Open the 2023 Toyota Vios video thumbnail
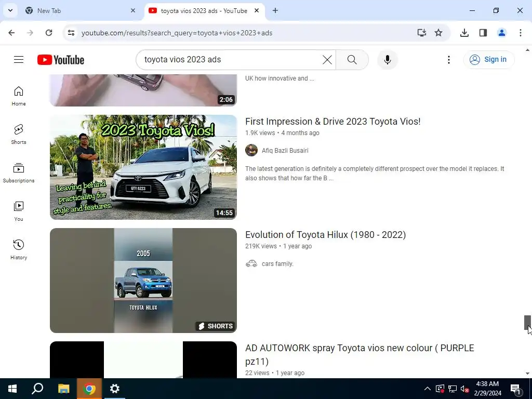Screen dimensions: 532x399 pos(143,167)
